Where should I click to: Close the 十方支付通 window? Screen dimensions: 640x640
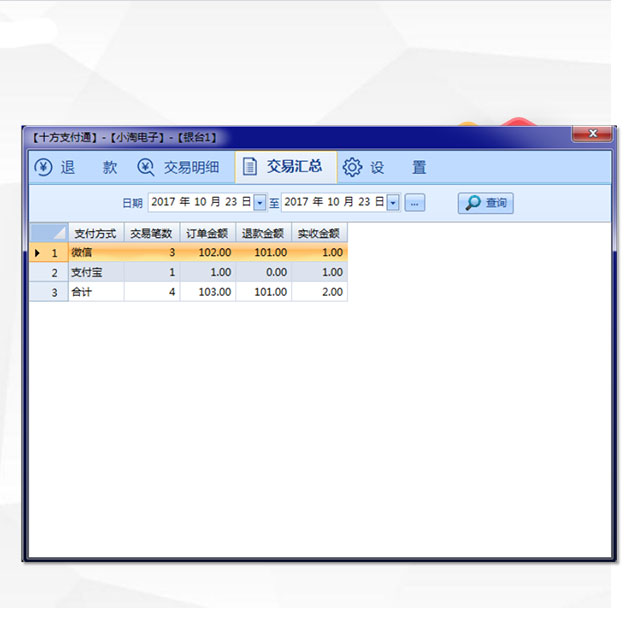click(x=592, y=134)
